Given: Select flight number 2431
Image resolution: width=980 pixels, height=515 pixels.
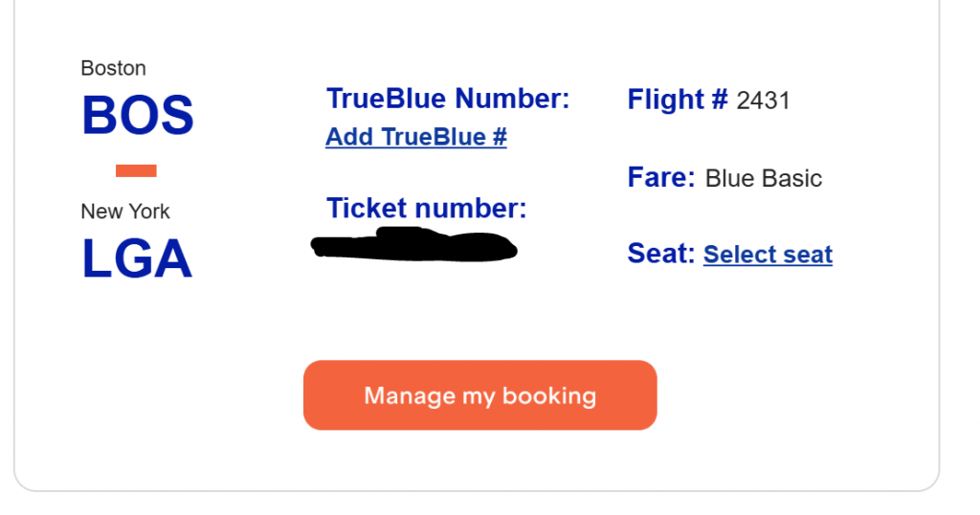Looking at the screenshot, I should [764, 101].
